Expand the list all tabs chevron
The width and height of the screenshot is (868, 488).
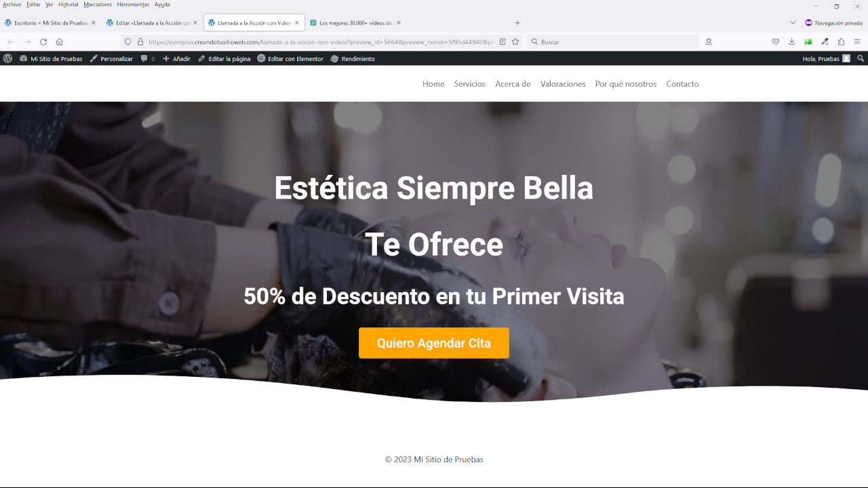coord(793,22)
